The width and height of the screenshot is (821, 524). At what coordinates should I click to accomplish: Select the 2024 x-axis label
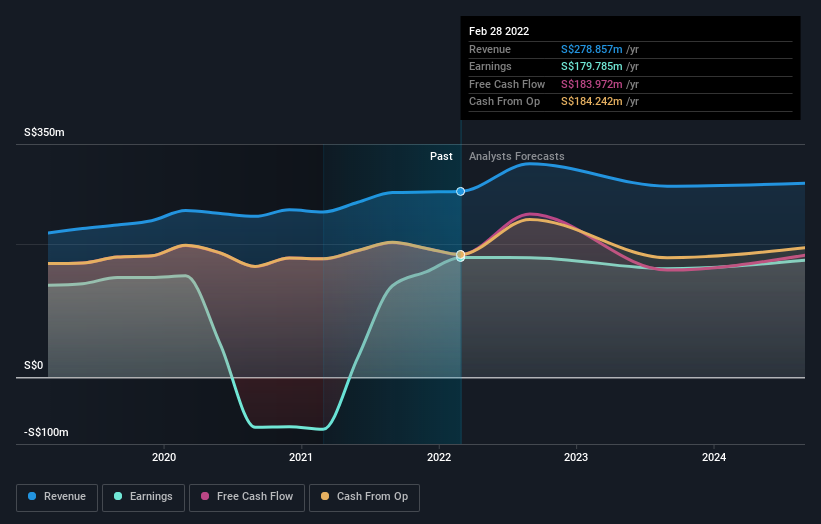714,458
